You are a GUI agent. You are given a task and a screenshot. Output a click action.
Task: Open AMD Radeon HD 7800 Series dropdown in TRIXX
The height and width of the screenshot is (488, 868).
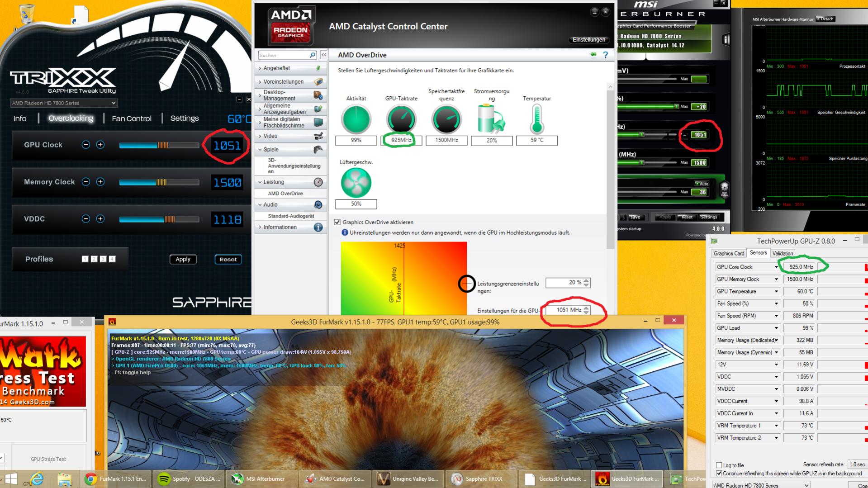tap(64, 103)
